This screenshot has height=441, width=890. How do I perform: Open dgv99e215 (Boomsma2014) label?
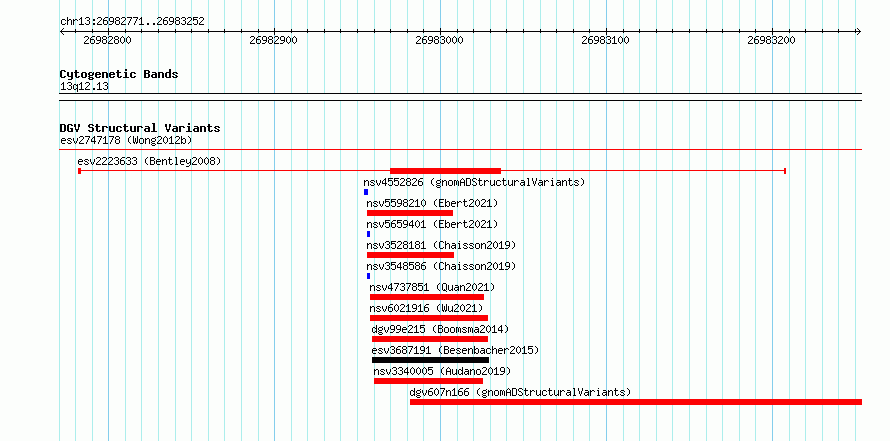click(x=440, y=329)
